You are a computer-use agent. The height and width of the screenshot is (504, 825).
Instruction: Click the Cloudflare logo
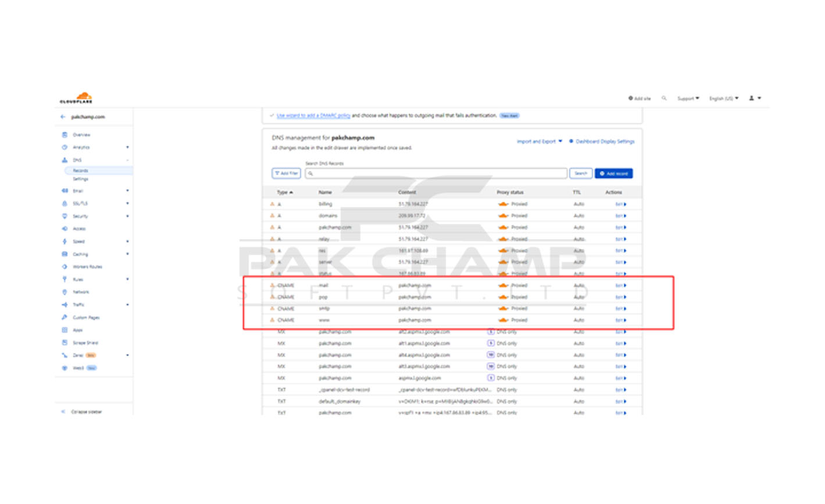coord(76,98)
